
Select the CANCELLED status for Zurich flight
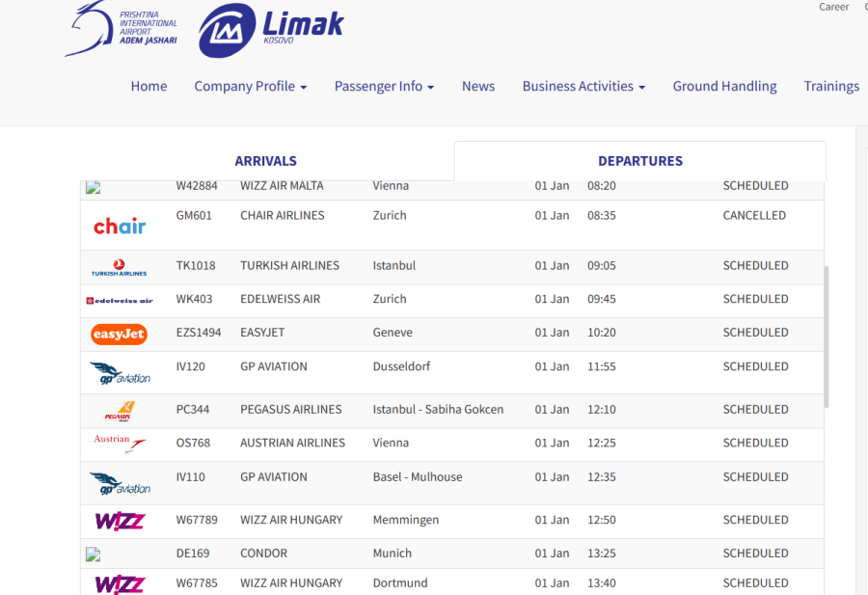[754, 215]
